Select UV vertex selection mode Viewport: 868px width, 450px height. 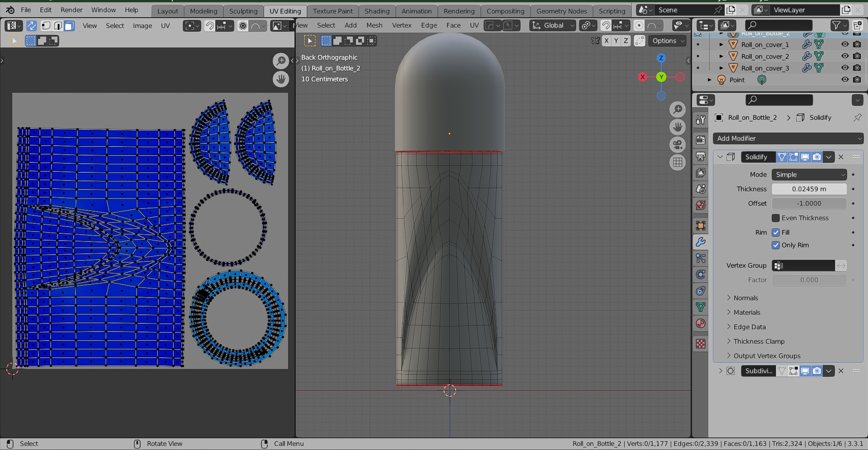click(x=46, y=26)
